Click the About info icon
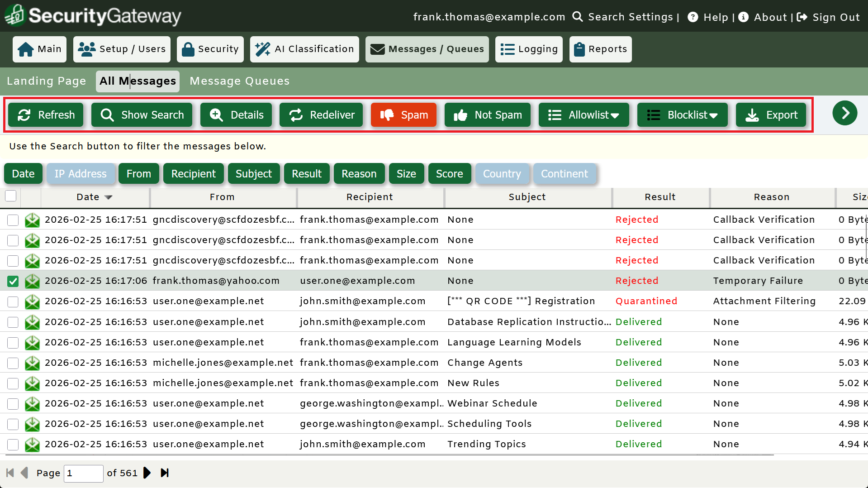Image resolution: width=868 pixels, height=488 pixels. click(743, 17)
